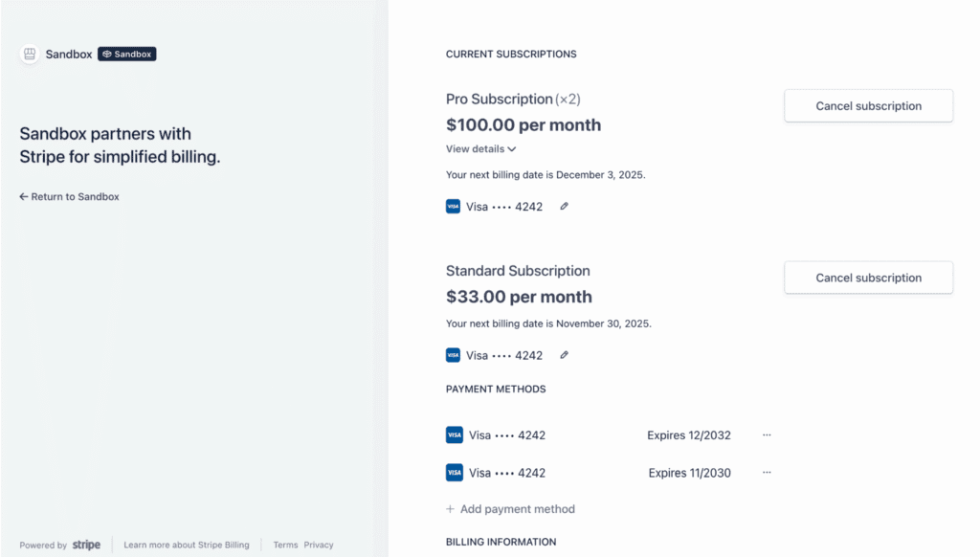Screen dimensions: 980x557
Task: Click the Sandbox store logo icon
Action: [30, 55]
